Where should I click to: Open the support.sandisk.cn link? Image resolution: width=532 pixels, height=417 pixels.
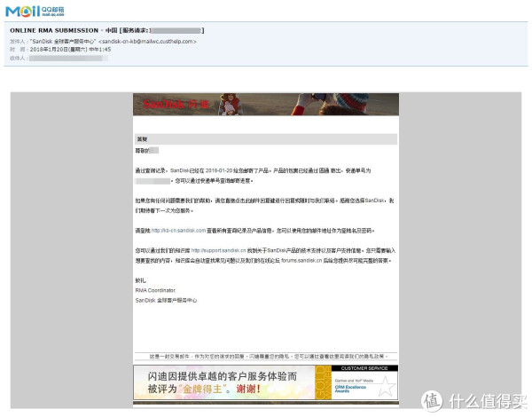click(x=218, y=250)
